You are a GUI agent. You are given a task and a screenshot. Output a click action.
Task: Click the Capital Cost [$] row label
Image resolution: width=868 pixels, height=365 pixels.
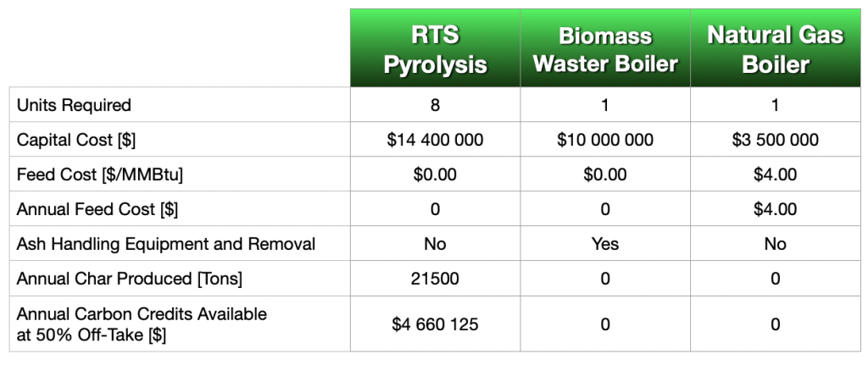point(75,140)
